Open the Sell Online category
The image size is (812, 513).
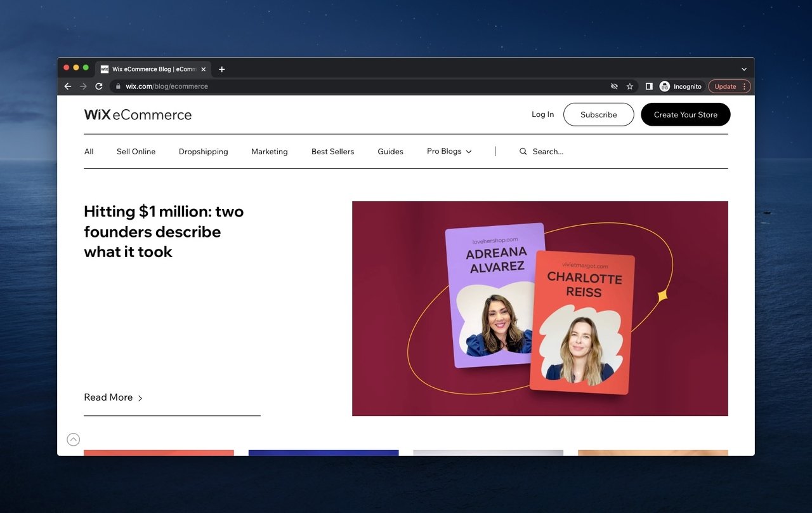tap(136, 152)
